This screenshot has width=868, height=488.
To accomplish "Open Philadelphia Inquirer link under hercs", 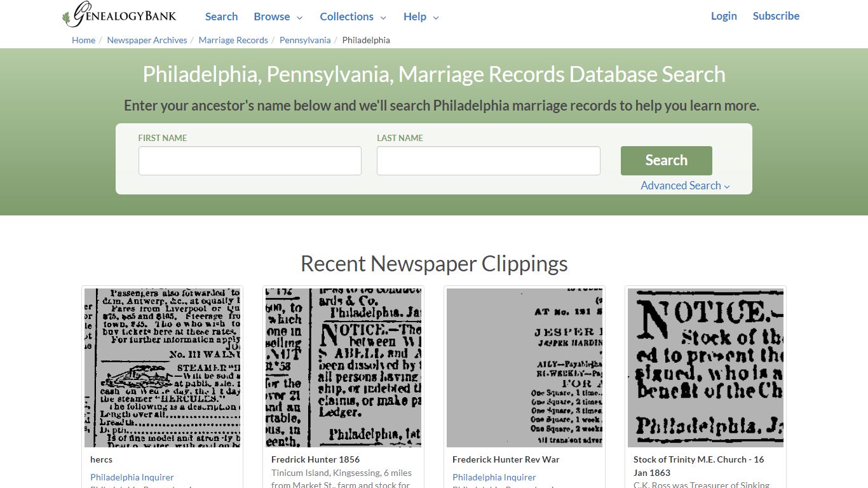I will click(132, 477).
